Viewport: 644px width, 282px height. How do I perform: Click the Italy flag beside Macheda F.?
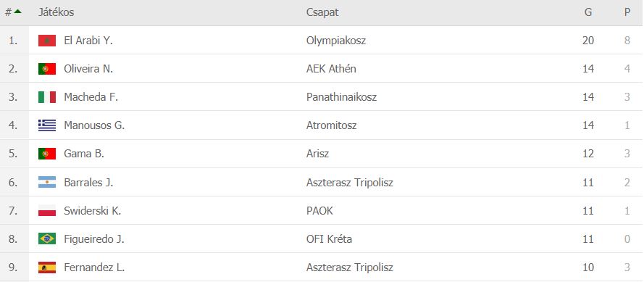(47, 97)
